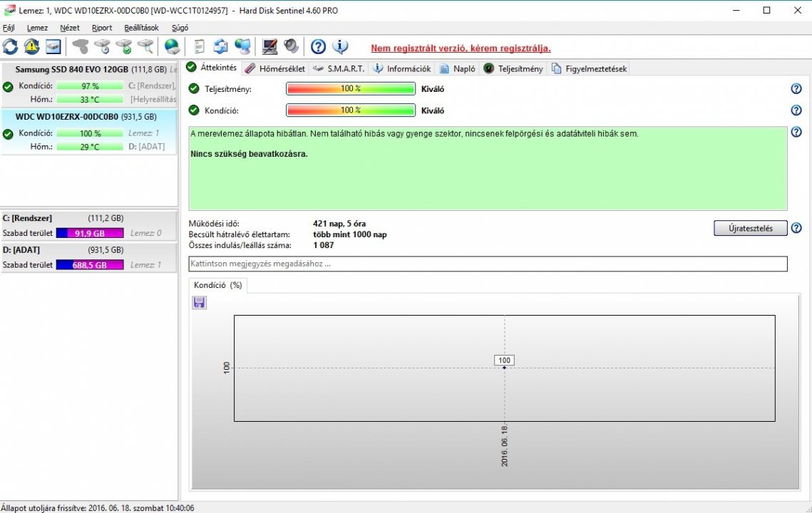812x513 pixels.
Task: Open the Súgó menu
Action: (180, 28)
